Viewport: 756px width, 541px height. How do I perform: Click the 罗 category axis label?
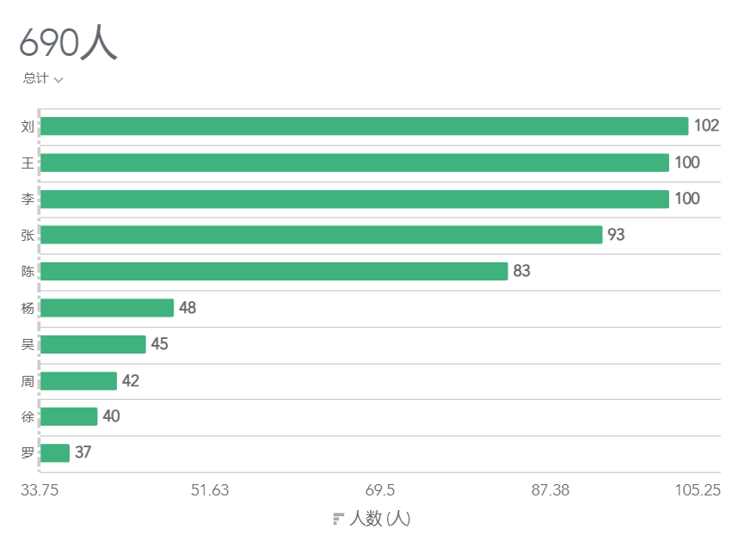click(28, 453)
